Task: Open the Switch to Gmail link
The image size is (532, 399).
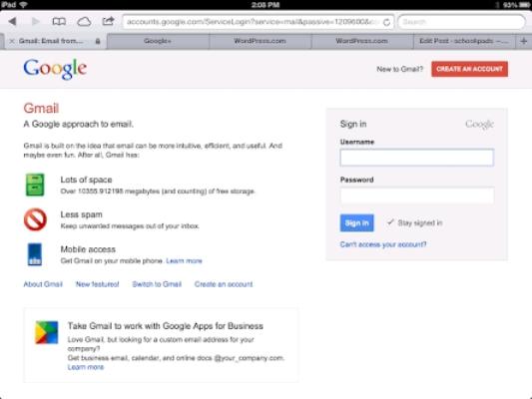Action: click(x=157, y=284)
